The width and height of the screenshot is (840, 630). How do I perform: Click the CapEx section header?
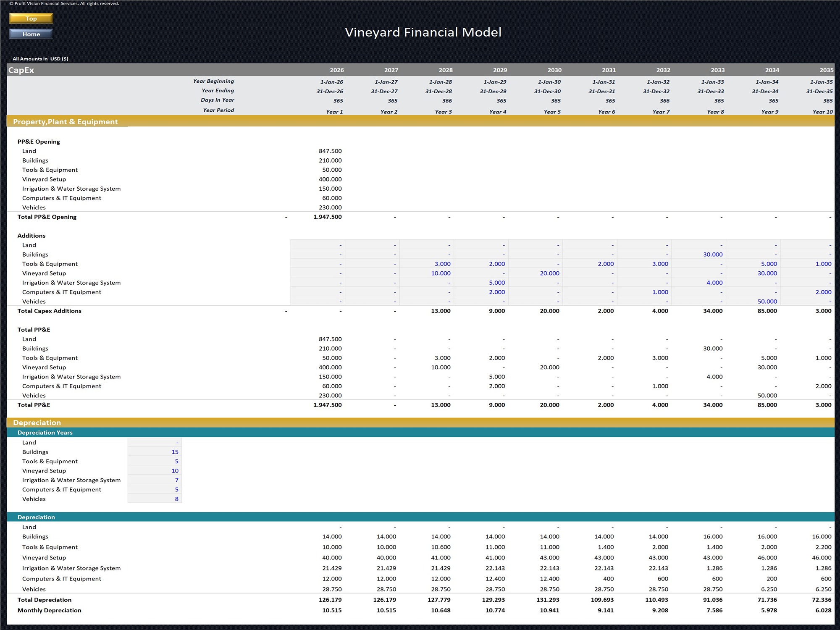tap(21, 70)
